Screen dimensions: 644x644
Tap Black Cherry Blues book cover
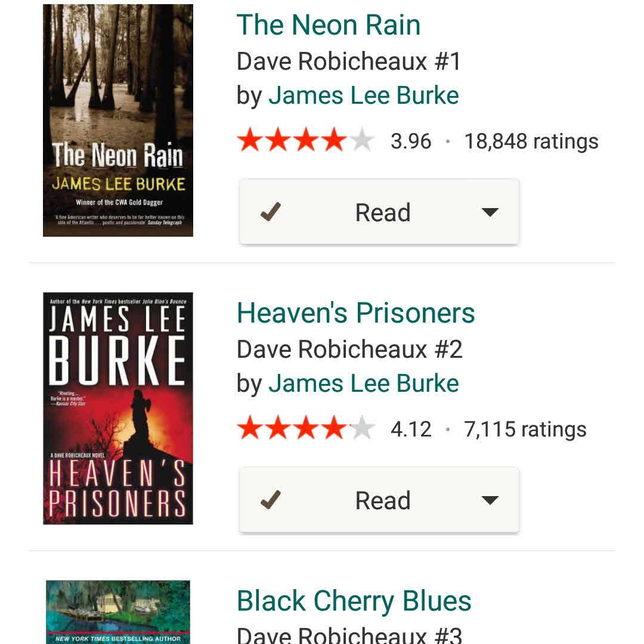pyautogui.click(x=118, y=612)
